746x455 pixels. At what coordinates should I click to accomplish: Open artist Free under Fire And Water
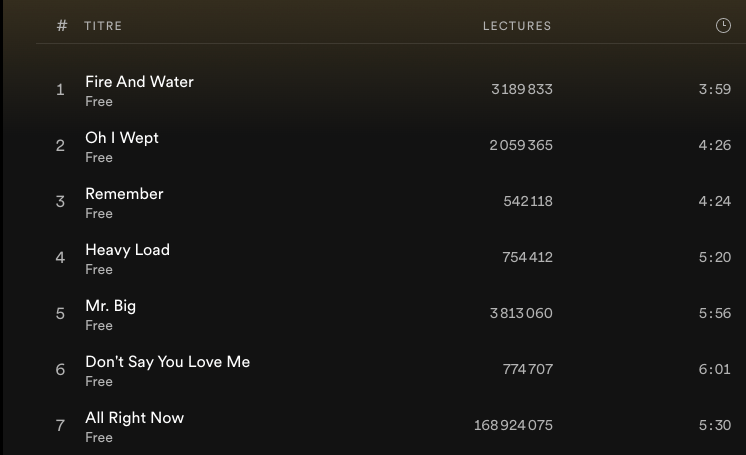99,102
